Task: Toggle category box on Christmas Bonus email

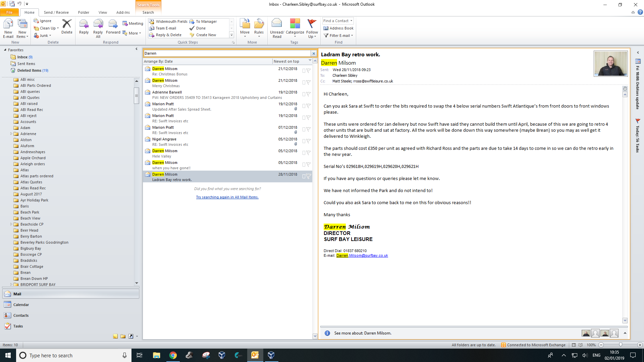Action: click(x=304, y=70)
